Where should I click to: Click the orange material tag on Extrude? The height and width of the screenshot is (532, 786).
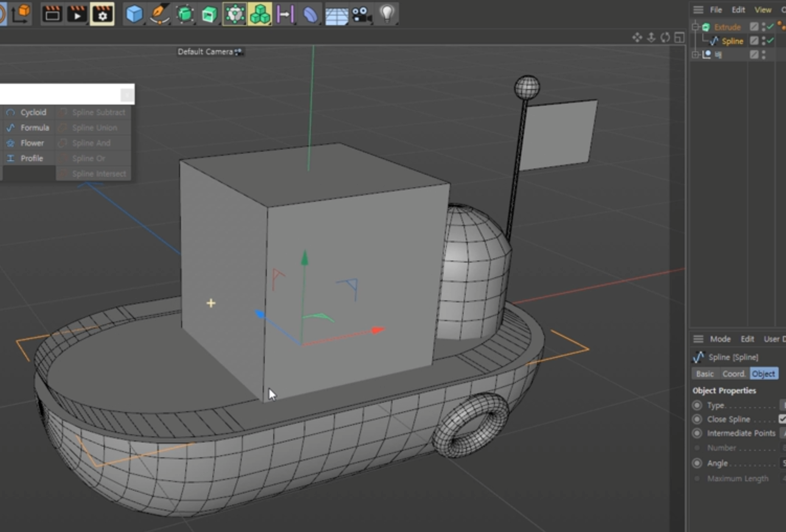[782, 26]
